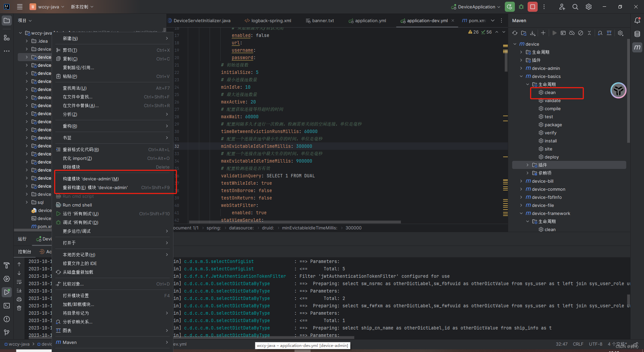Click the warnings count 26 indicator
Image resolution: width=644 pixels, height=352 pixels.
coord(473,32)
